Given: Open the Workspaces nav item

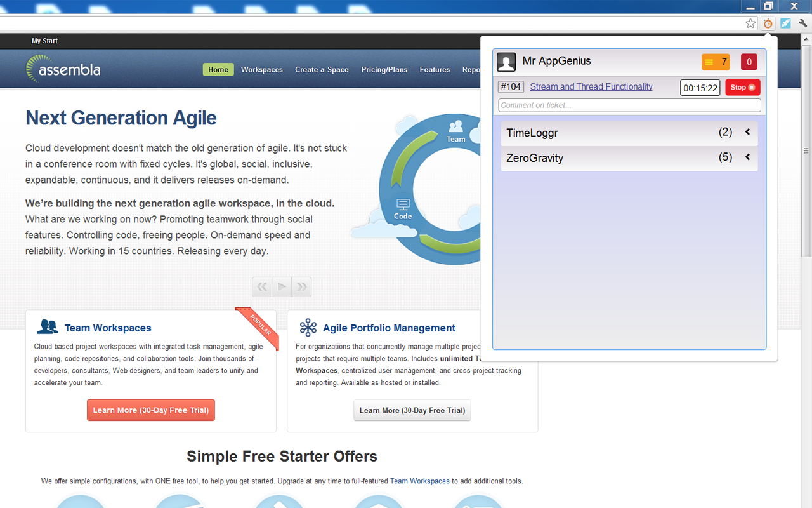Looking at the screenshot, I should (x=262, y=70).
